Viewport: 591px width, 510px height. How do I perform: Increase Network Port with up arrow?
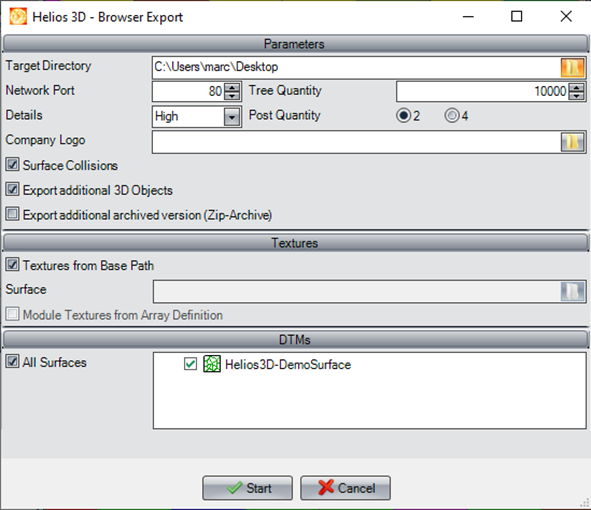point(232,87)
